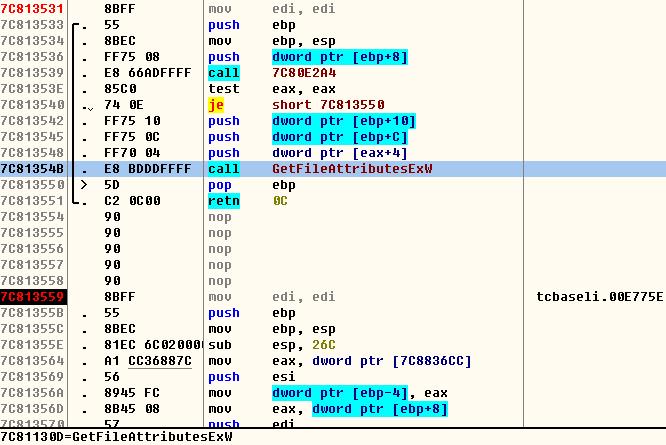Select hex bytes FF70 04
The image size is (666, 445).
(x=132, y=153)
